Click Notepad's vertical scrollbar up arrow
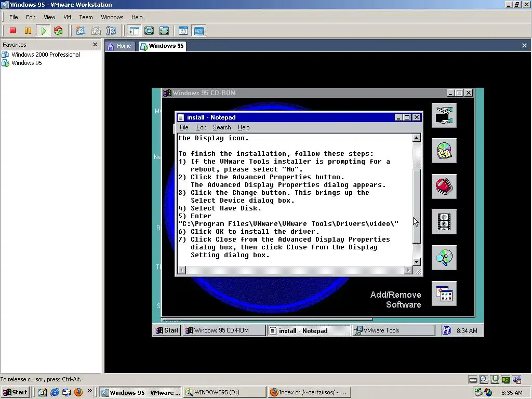The image size is (532, 399). pos(417,137)
